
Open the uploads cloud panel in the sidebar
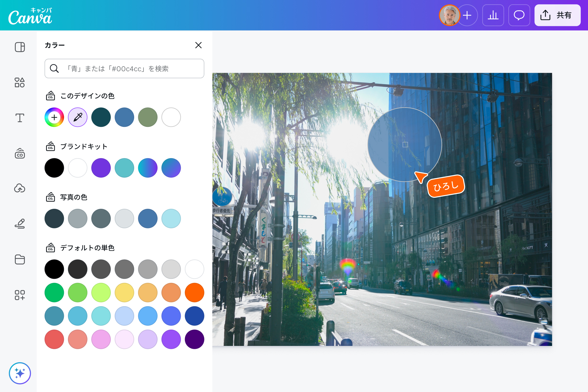point(20,188)
